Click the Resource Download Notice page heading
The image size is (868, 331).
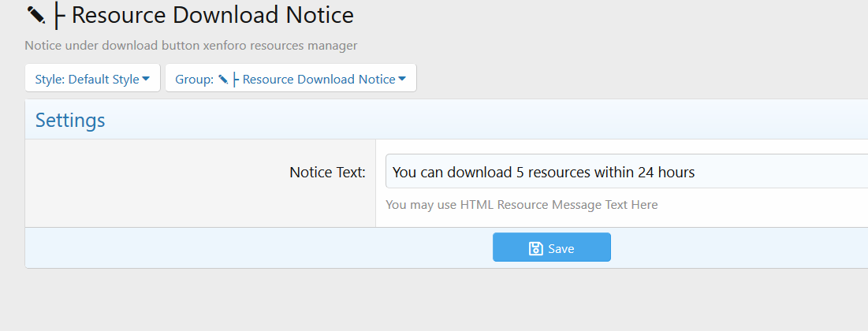click(213, 14)
